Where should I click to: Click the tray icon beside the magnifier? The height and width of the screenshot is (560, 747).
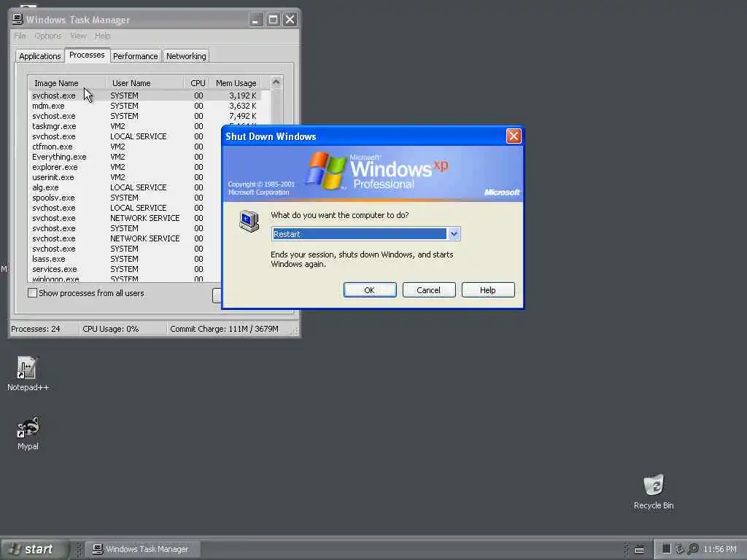click(x=680, y=549)
